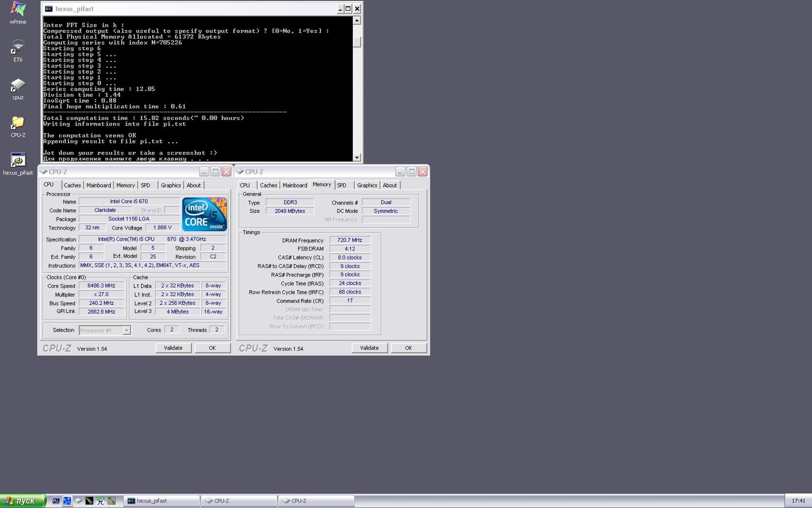812x508 pixels.
Task: Click Validate in the left CPU-Z window
Action: (x=173, y=348)
